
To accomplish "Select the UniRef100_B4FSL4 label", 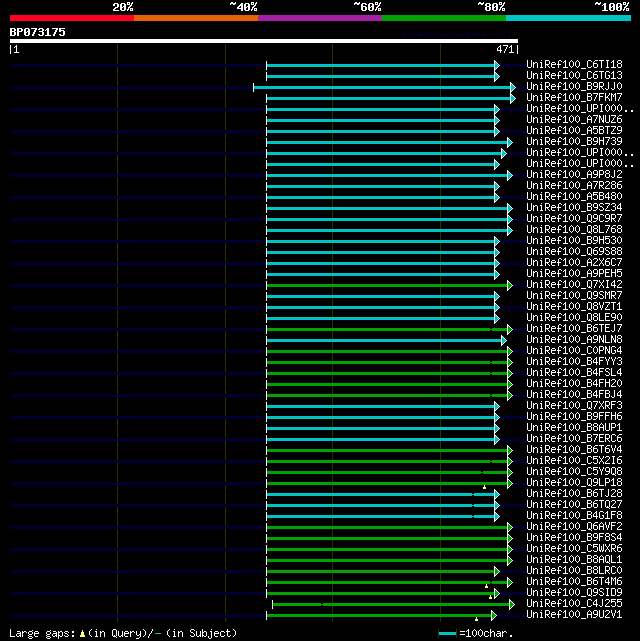I will (x=574, y=373).
